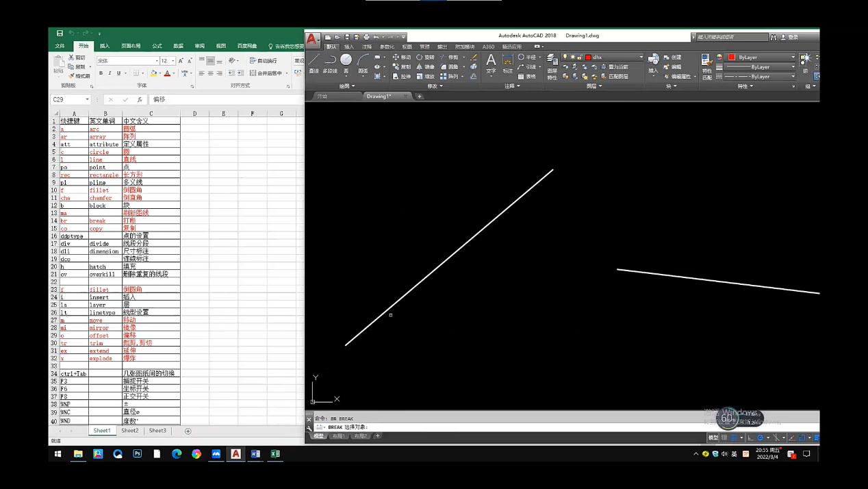Switch to Sheet2 worksheet tab

(x=129, y=431)
